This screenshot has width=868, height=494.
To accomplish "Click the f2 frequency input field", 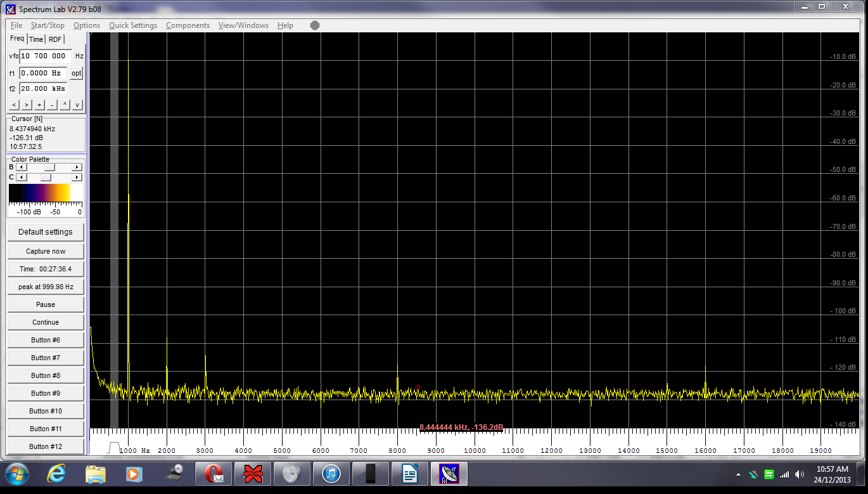I will (43, 89).
